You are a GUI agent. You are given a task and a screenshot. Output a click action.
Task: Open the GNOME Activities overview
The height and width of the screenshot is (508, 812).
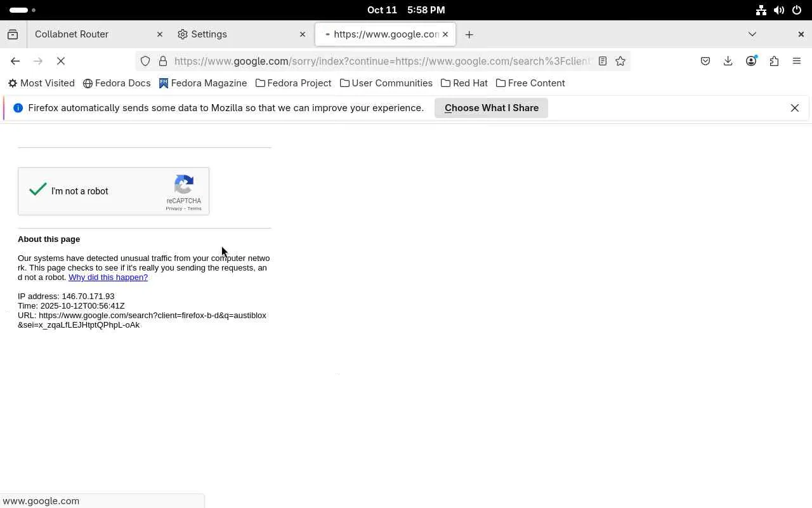pos(23,10)
